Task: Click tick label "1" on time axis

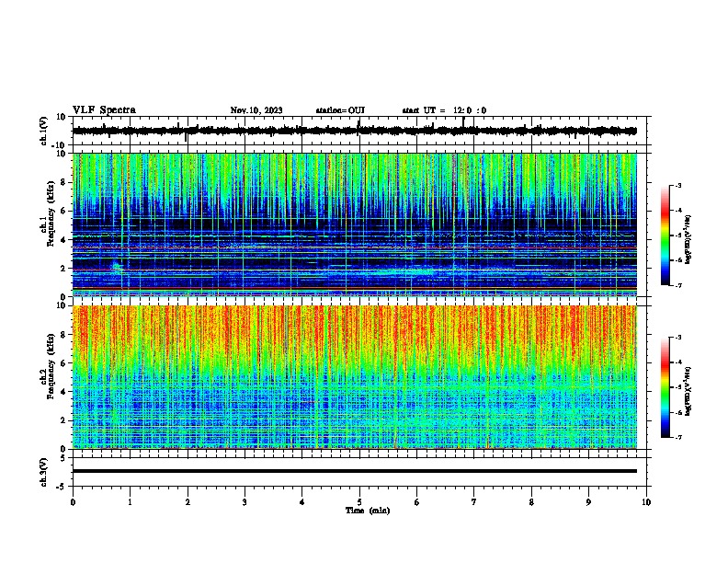Action: point(130,502)
